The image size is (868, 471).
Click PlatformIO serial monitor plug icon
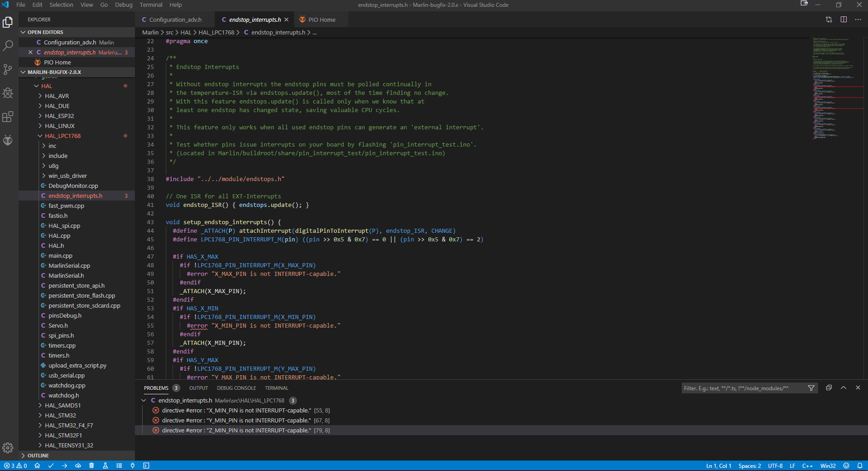point(133,466)
